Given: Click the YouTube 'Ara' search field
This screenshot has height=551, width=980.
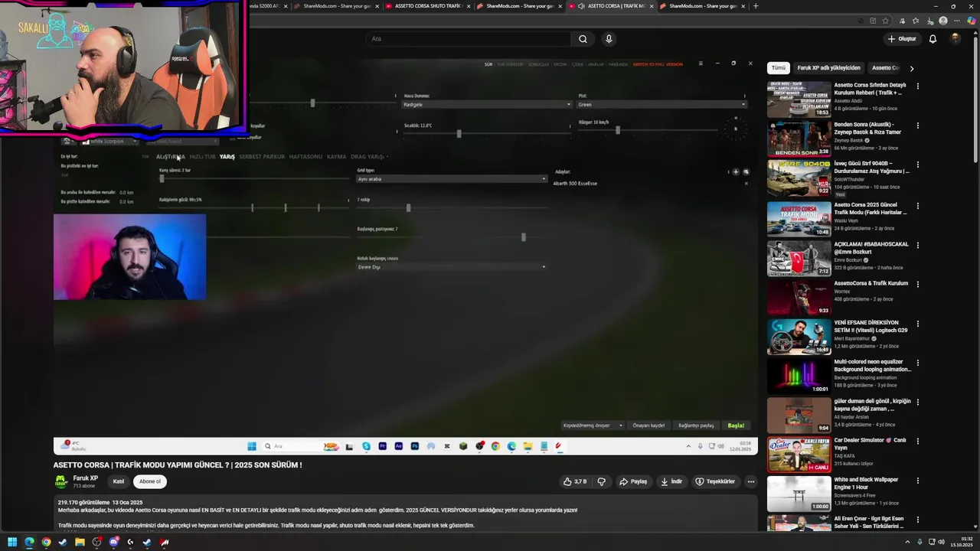Looking at the screenshot, I should 468,39.
